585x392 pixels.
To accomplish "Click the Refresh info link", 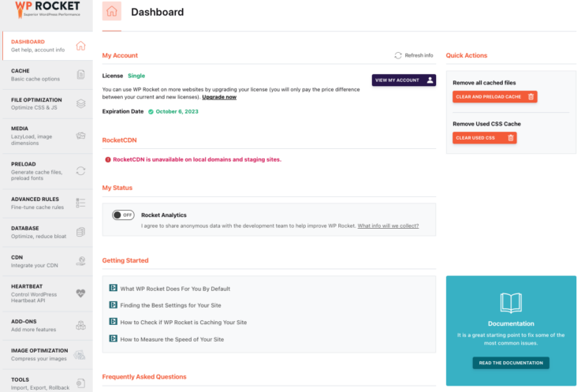I will (414, 55).
